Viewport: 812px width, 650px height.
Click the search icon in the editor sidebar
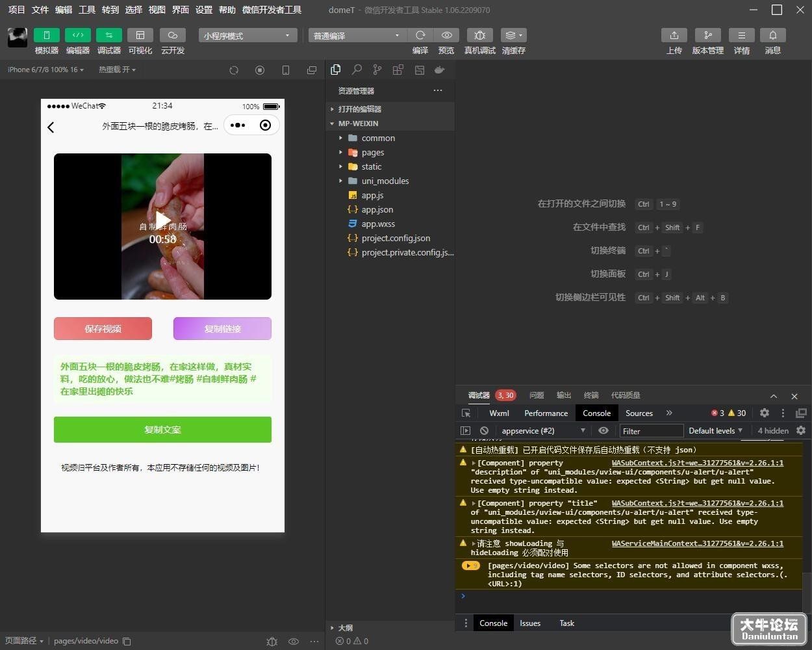pos(357,70)
